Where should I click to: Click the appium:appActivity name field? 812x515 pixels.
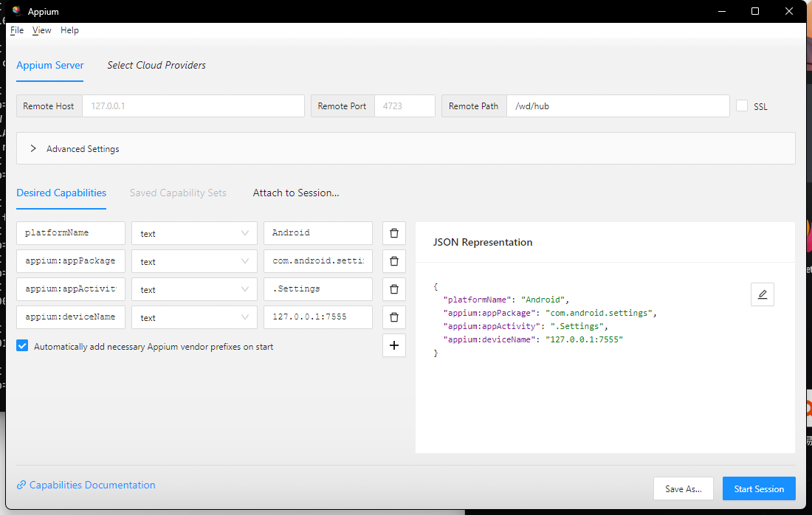coord(71,288)
